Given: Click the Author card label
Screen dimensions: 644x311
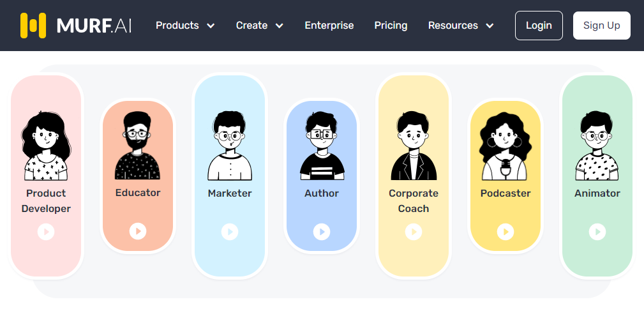Looking at the screenshot, I should pos(322,193).
